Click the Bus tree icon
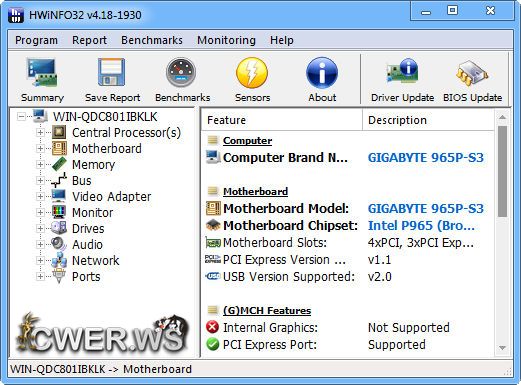This screenshot has height=385, width=521. (59, 180)
